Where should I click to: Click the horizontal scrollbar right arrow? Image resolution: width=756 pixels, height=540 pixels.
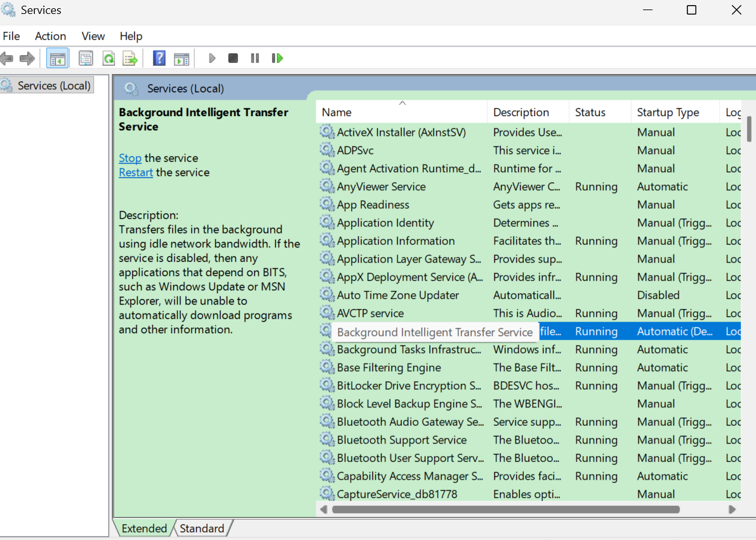(732, 510)
